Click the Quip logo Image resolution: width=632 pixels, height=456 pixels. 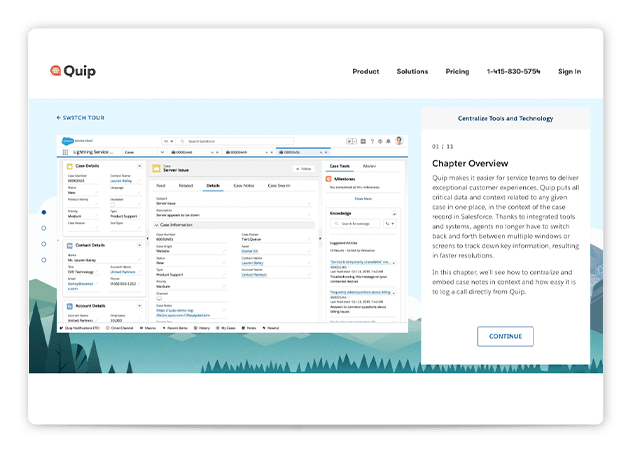[73, 71]
